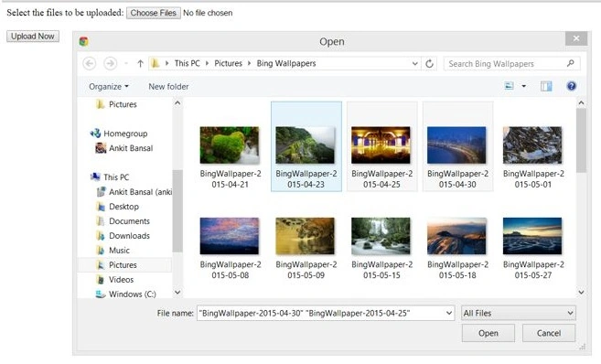
Task: Open the recent locations dropdown arrow
Action: click(x=126, y=64)
